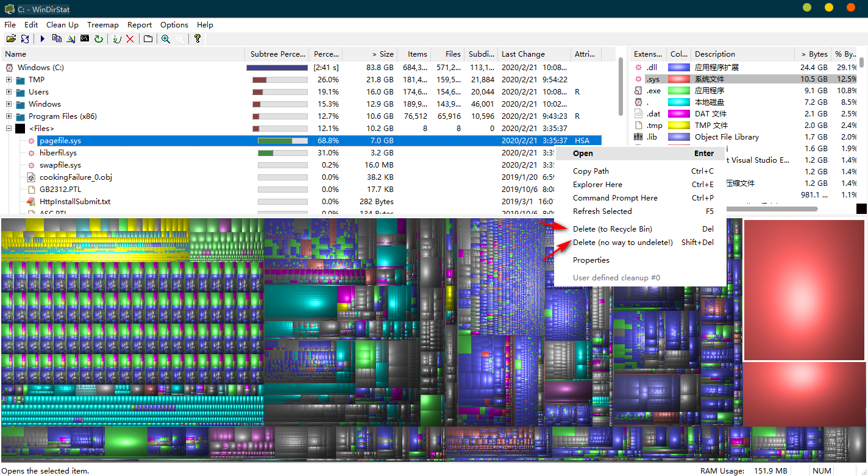Click the blue .dll color swatch
The image size is (868, 476).
tap(678, 68)
